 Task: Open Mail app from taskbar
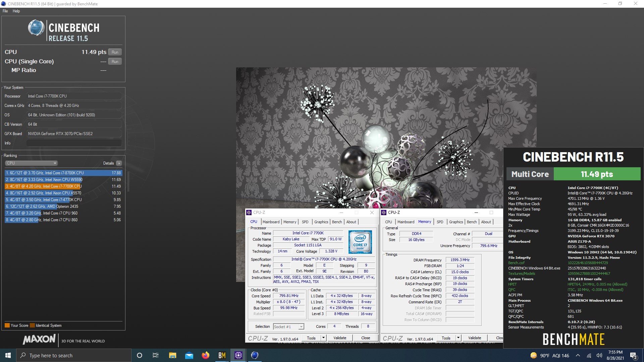(189, 355)
